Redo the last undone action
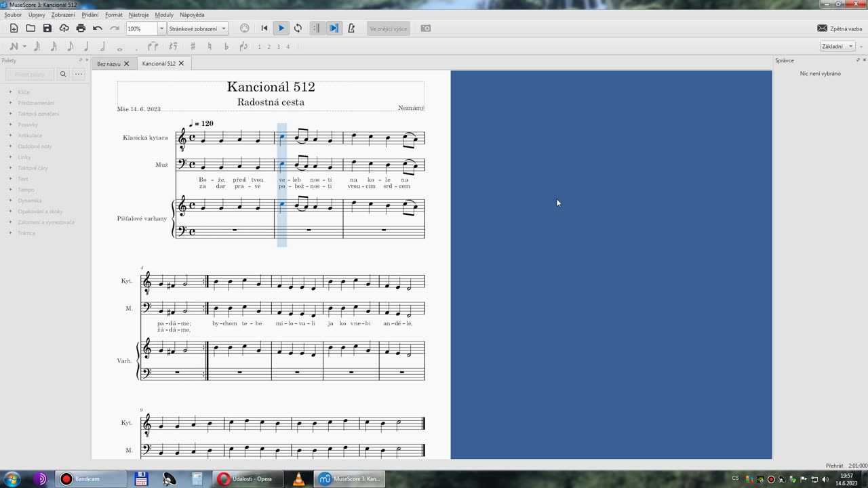868x488 pixels. [115, 28]
